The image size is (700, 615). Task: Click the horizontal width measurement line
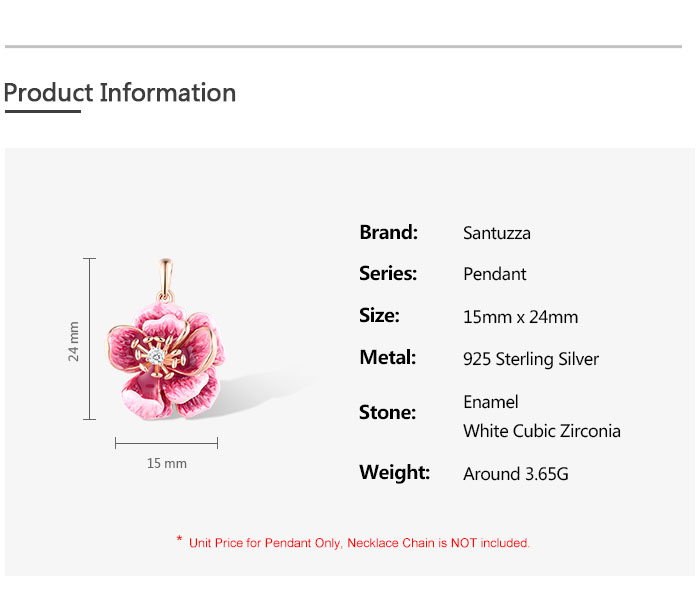click(167, 442)
